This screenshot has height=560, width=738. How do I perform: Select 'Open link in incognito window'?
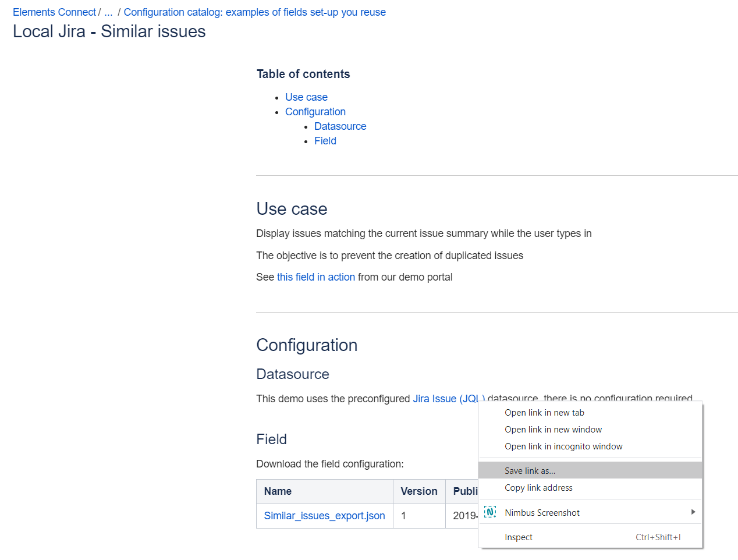pyautogui.click(x=563, y=446)
